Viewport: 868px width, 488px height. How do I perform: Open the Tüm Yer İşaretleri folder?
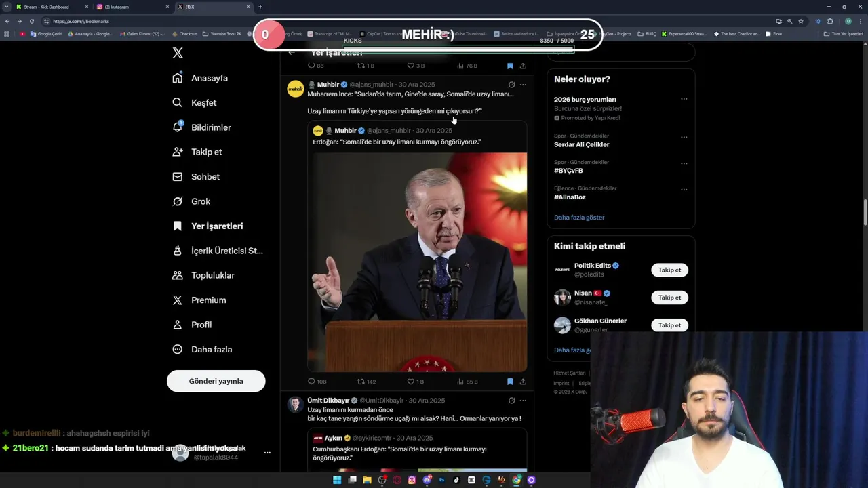tap(844, 34)
